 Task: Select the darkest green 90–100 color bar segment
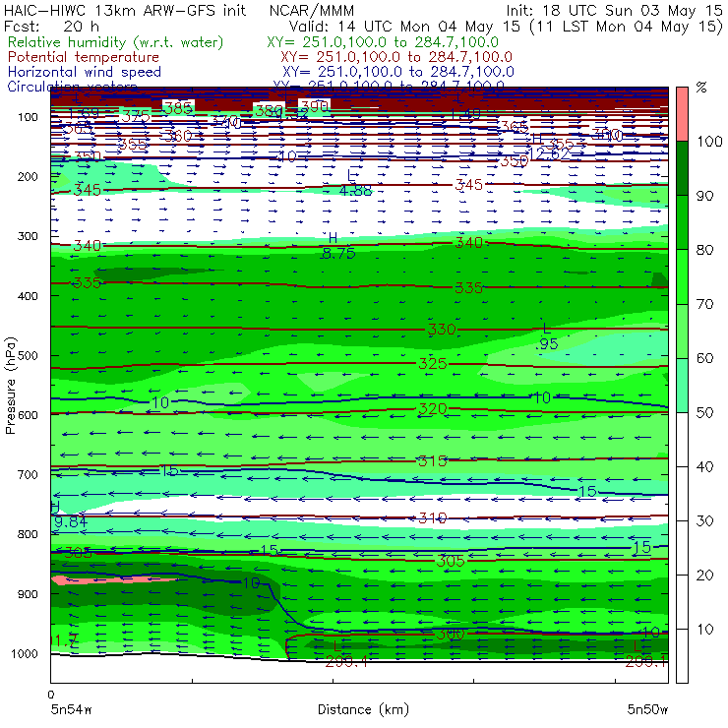click(x=682, y=168)
